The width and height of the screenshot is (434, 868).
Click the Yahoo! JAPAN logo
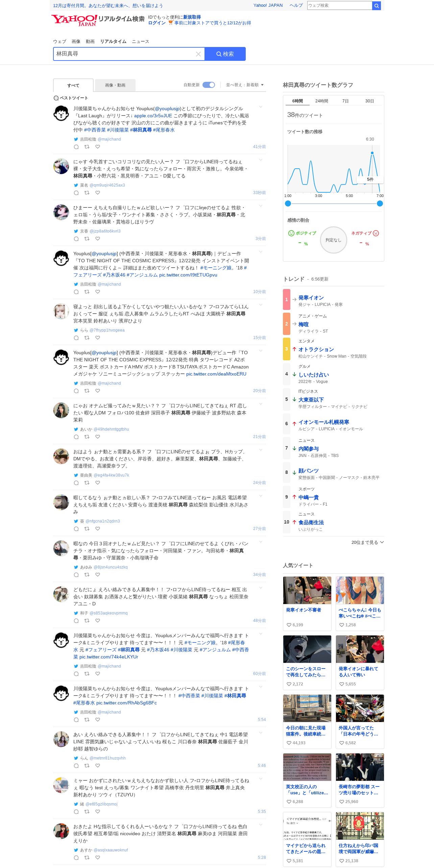[74, 20]
